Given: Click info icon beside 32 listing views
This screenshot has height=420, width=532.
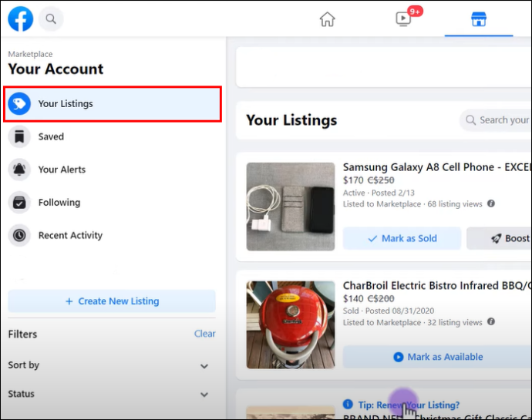Looking at the screenshot, I should [491, 321].
